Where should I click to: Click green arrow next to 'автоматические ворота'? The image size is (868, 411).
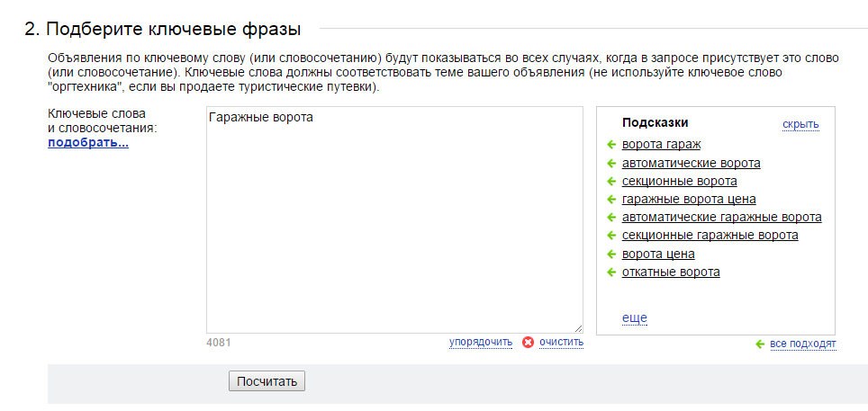(x=611, y=163)
